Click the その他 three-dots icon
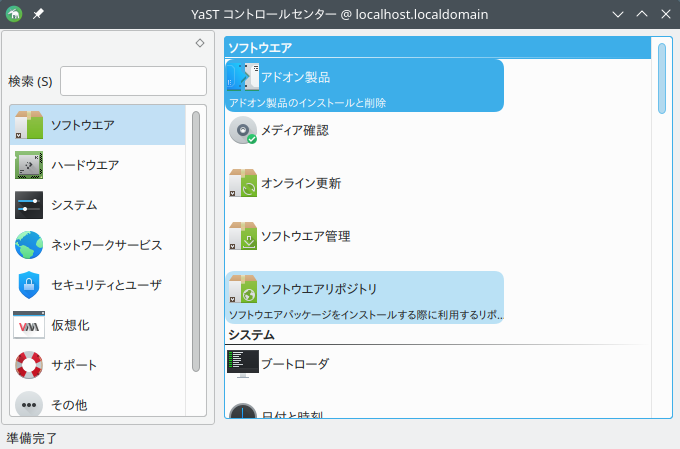This screenshot has height=449, width=680. (29, 404)
